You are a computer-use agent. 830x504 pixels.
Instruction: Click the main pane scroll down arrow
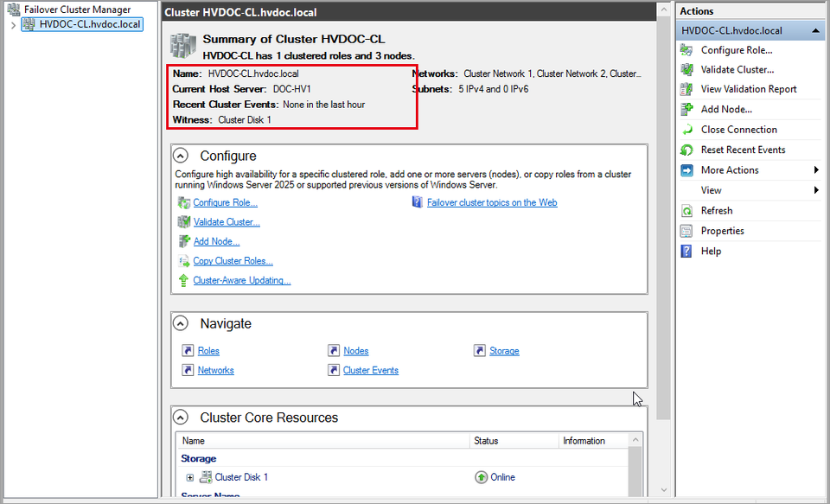(x=664, y=490)
